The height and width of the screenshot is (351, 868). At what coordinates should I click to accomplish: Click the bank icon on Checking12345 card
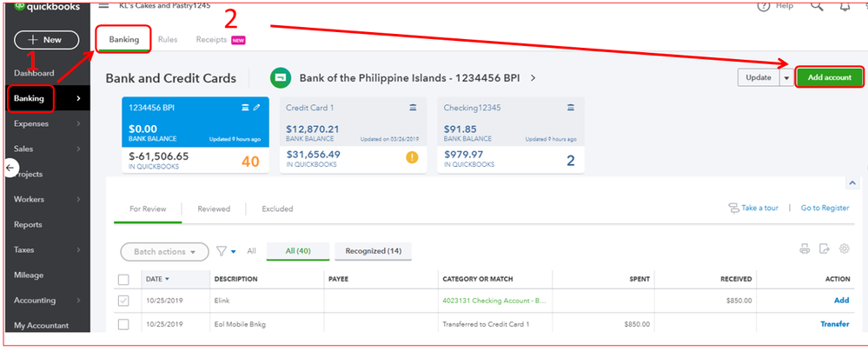coord(571,108)
